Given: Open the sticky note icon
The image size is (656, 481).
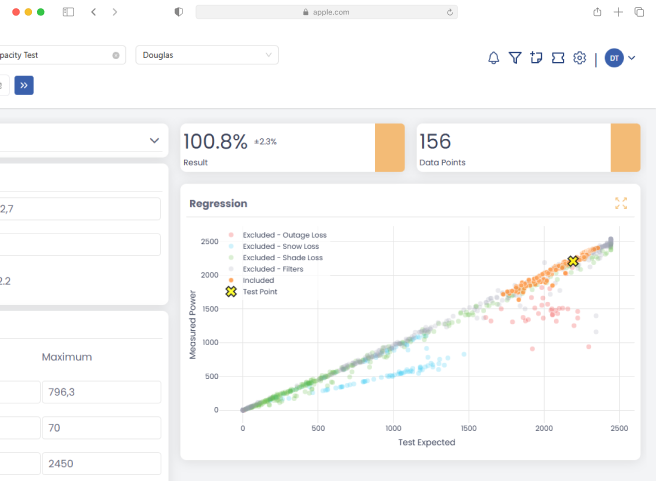Looking at the screenshot, I should click(x=536, y=58).
